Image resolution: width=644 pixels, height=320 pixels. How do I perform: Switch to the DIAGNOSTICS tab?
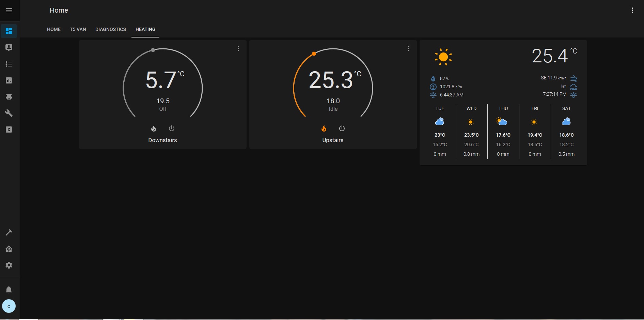(x=111, y=29)
